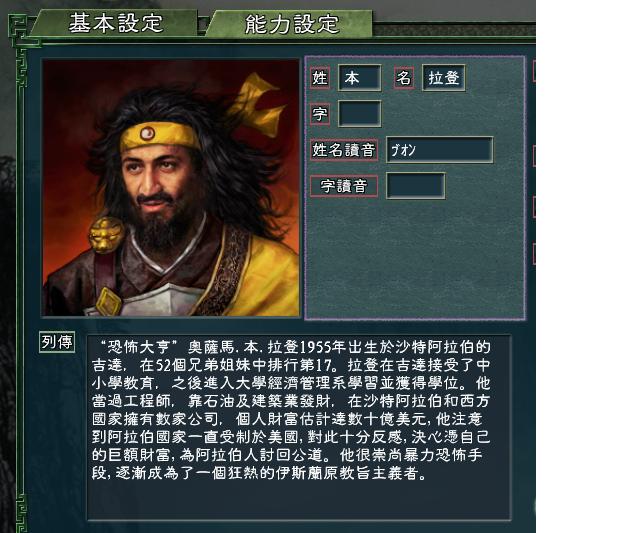Focus the empty 字讀音 input field

[416, 186]
